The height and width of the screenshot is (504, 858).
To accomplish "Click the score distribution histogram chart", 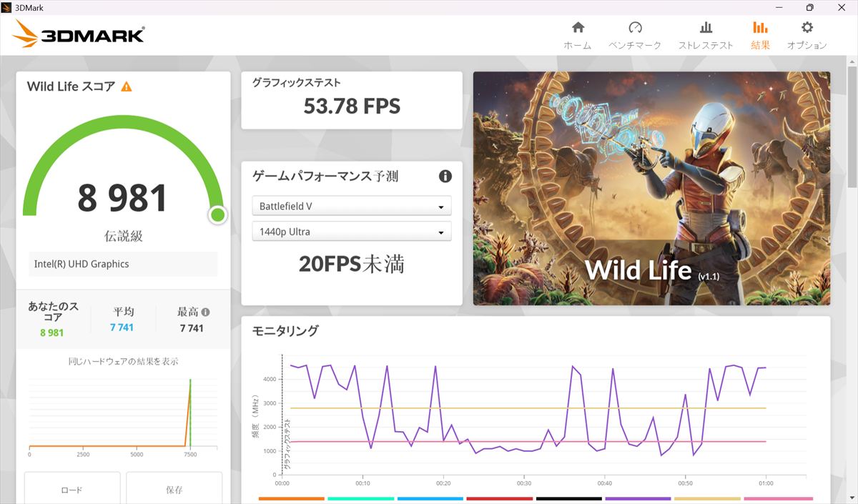I will coord(122,418).
